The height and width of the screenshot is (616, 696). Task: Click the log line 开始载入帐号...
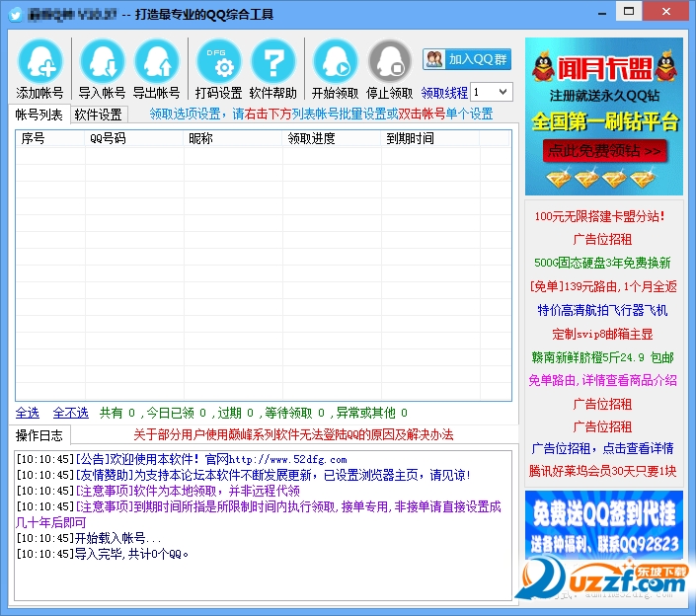tap(89, 538)
